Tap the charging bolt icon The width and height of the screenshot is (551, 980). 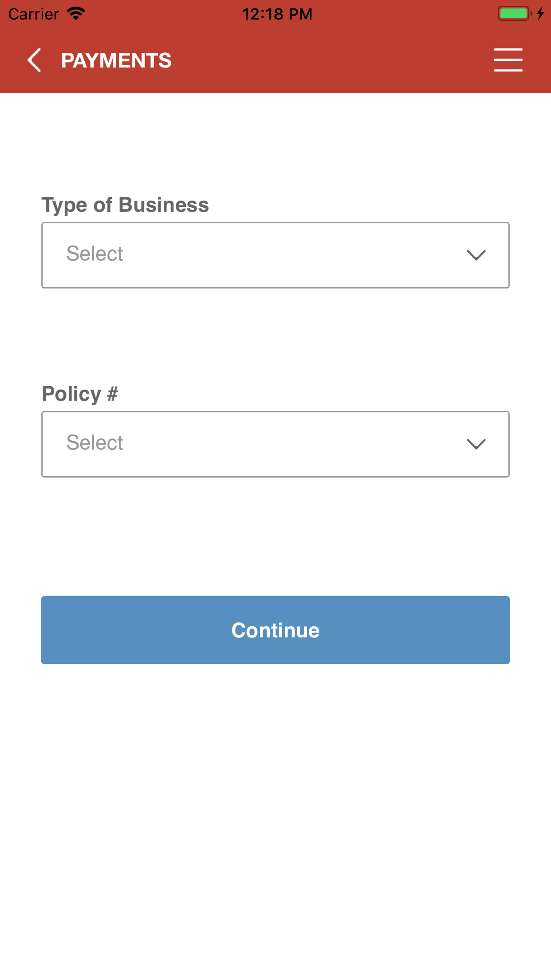tap(540, 13)
